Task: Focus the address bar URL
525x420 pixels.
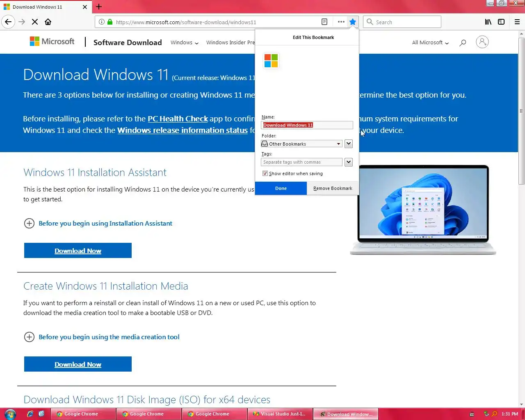Action: coord(186,22)
